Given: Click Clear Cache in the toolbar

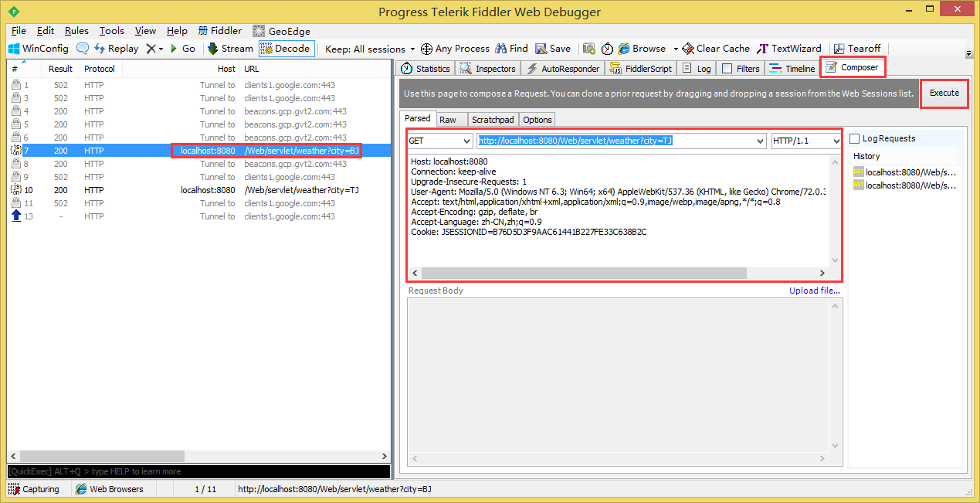Looking at the screenshot, I should point(716,49).
